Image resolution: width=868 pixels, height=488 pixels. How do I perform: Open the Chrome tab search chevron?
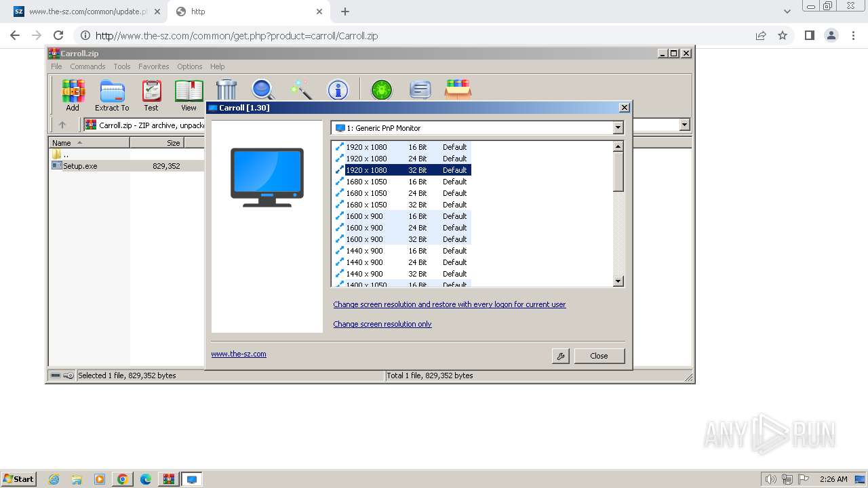coord(787,12)
